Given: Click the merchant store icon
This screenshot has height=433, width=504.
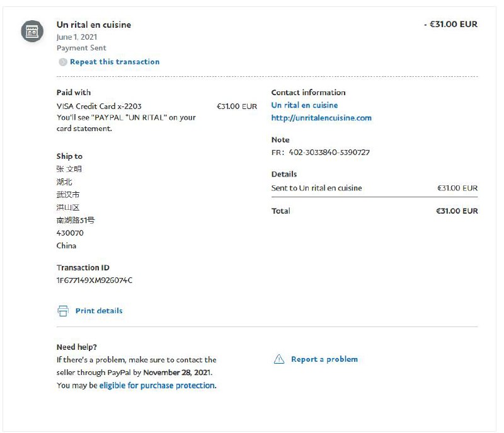Looking at the screenshot, I should click(x=32, y=31).
